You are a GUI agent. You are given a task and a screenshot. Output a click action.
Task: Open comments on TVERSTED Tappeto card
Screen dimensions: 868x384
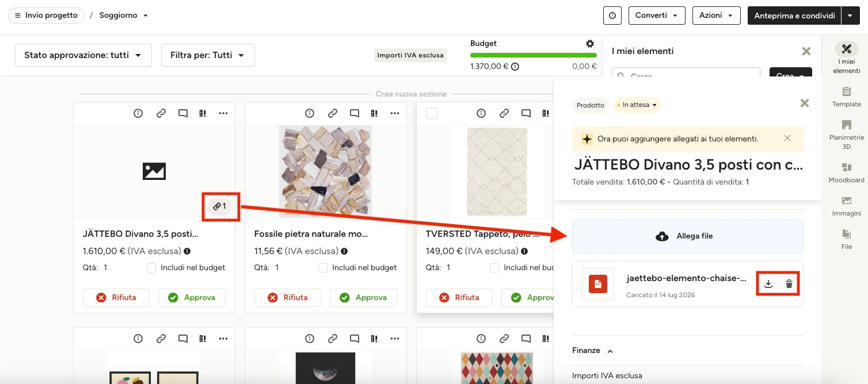point(526,113)
